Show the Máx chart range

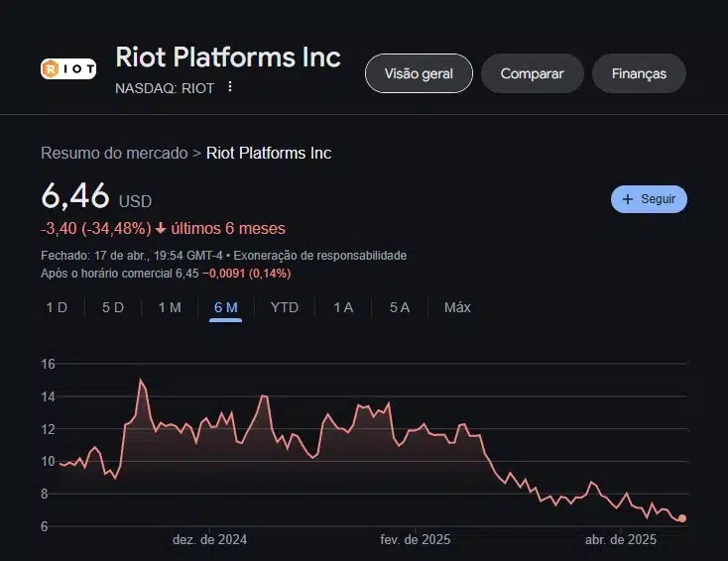(x=457, y=307)
